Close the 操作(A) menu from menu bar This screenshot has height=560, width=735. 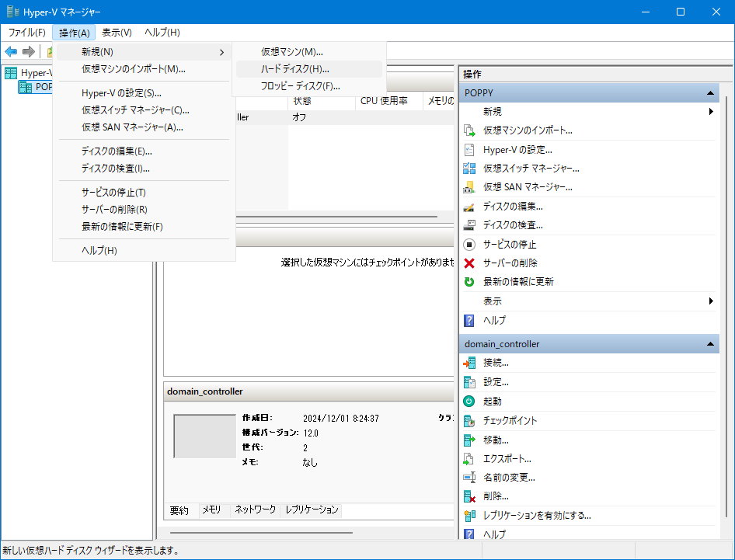[74, 33]
